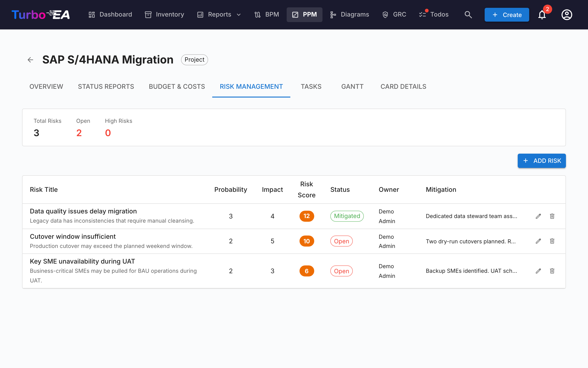Click 'Key SME unavailability during UAT' title
This screenshot has width=588, height=368.
tap(82, 261)
